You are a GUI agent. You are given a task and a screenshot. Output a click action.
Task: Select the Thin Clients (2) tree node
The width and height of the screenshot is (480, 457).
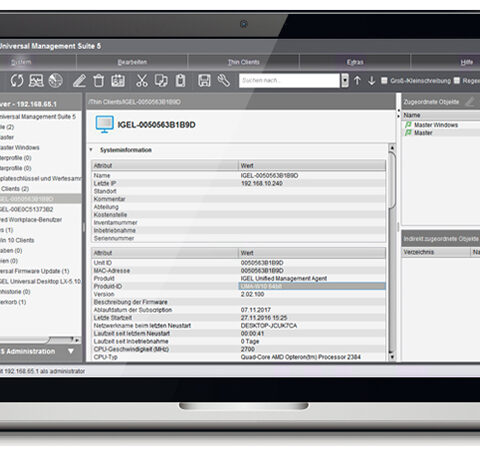tap(15, 189)
